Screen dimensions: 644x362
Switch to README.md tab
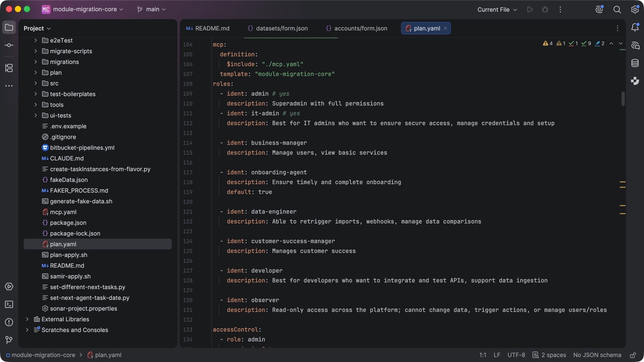[x=208, y=28]
